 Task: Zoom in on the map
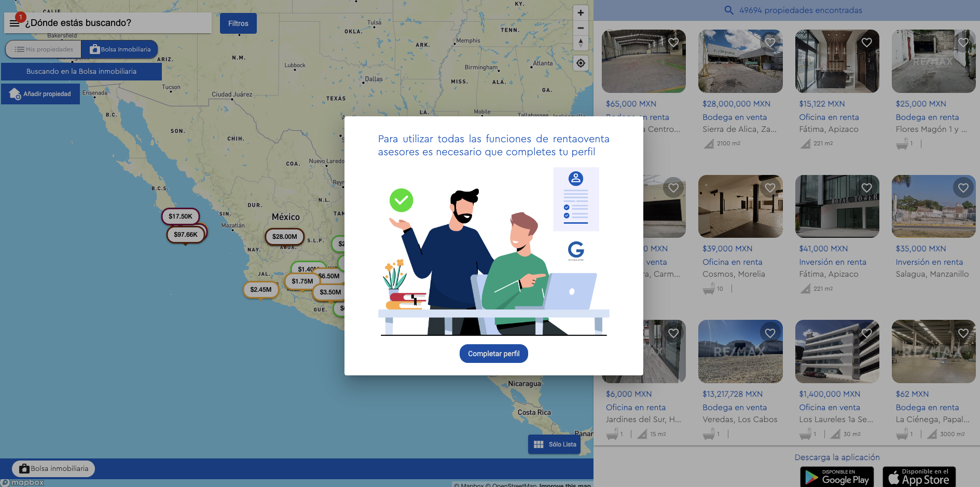click(581, 13)
